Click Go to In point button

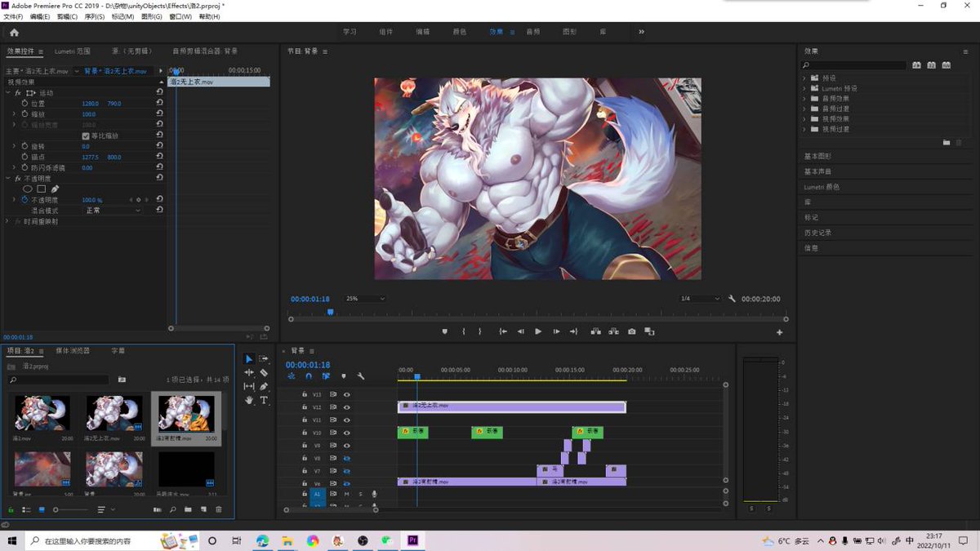(503, 331)
